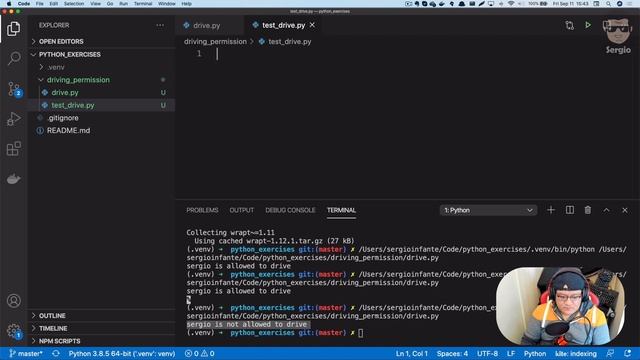
Task: Open the Explorer view in activity bar
Action: 13,29
